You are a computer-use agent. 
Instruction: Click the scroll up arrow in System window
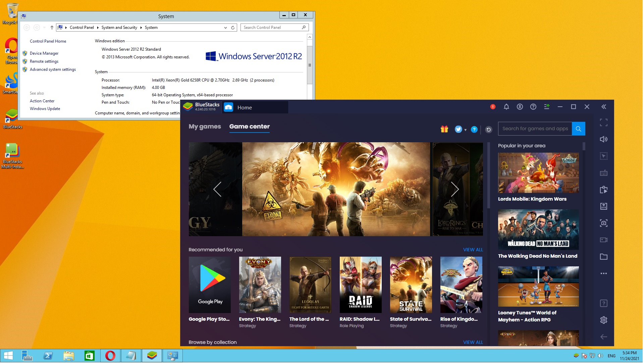point(310,37)
